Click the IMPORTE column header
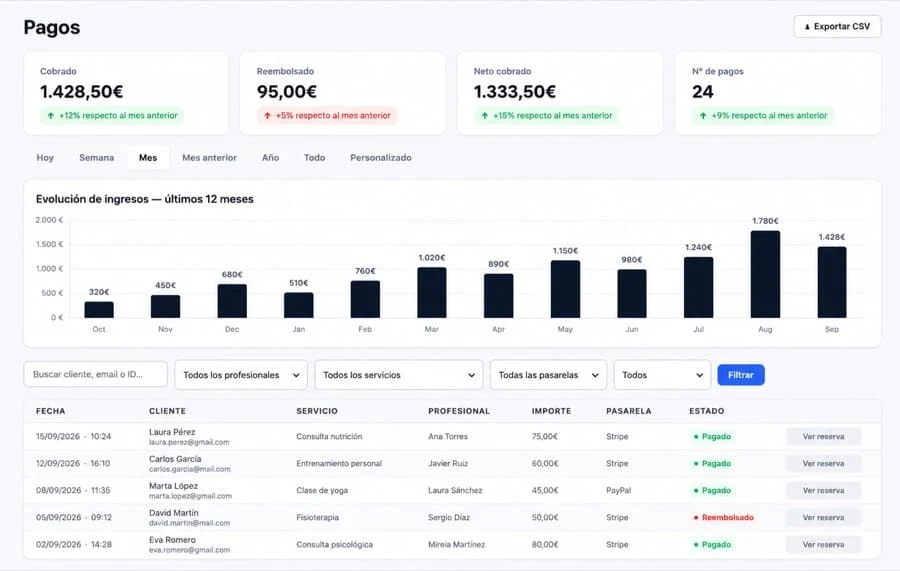The height and width of the screenshot is (571, 900). coord(551,411)
